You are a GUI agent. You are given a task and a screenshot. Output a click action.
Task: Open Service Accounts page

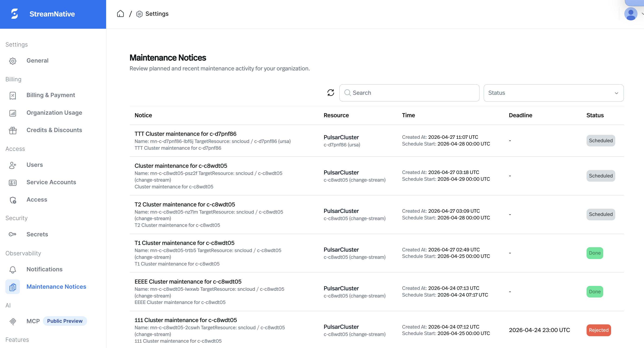coord(51,182)
